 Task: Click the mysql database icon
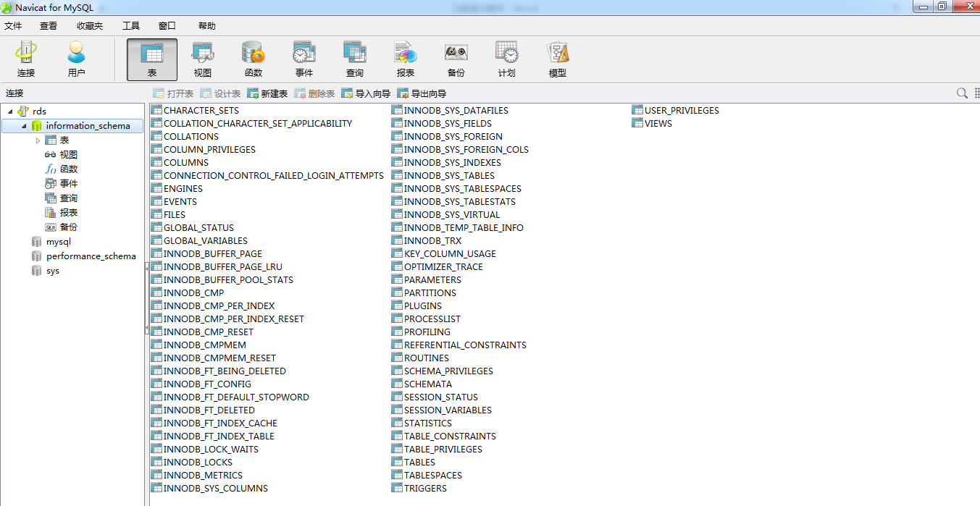[x=36, y=242]
